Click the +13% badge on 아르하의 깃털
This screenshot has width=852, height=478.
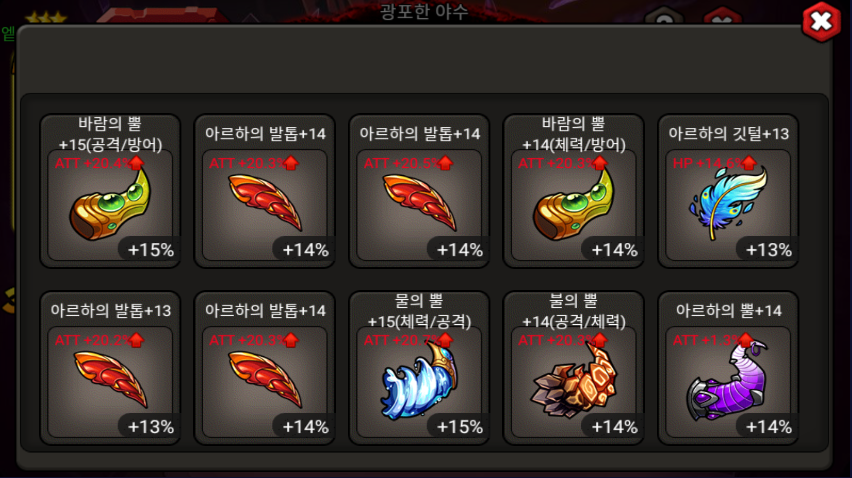pos(768,250)
